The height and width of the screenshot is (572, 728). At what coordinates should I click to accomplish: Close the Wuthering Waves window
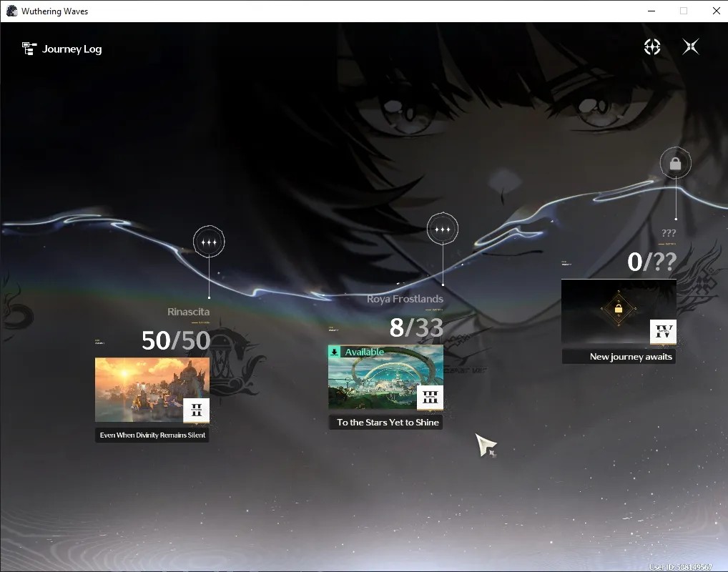717,11
